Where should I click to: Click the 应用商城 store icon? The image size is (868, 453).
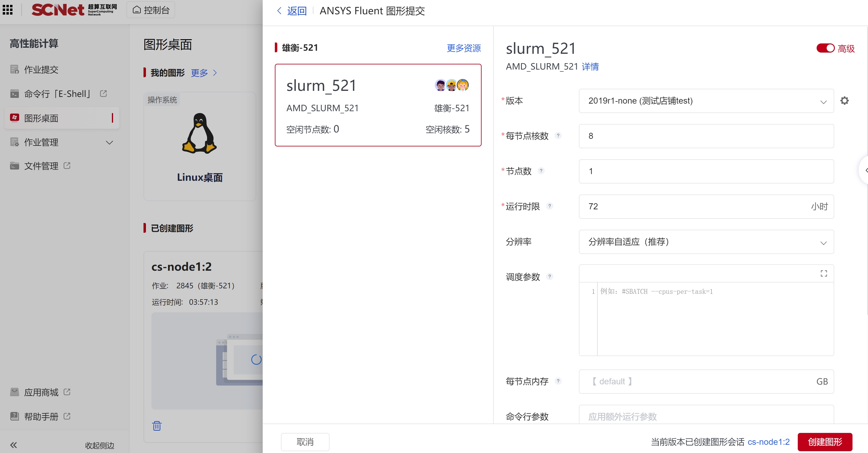15,392
